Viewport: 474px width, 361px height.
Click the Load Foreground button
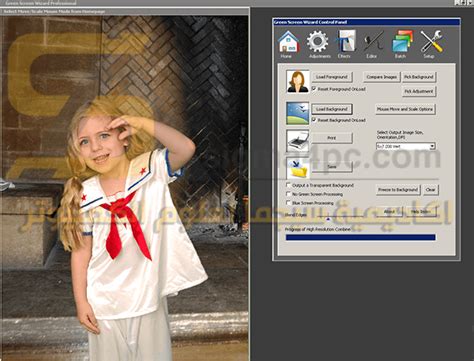point(332,77)
